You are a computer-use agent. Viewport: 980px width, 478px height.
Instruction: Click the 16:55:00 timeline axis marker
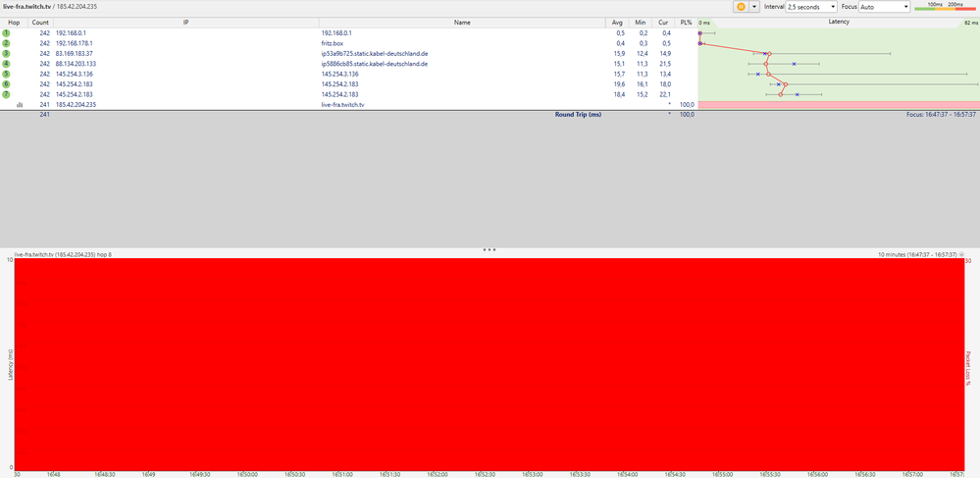tap(722, 474)
